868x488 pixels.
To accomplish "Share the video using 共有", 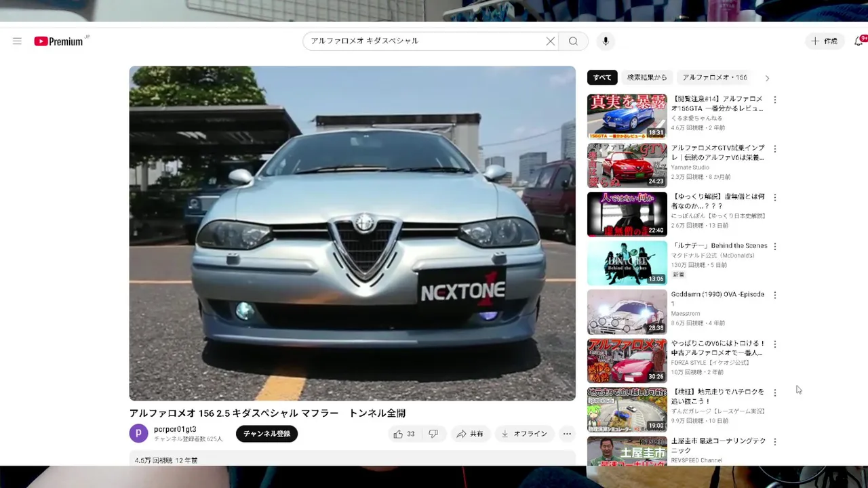I will pos(470,434).
